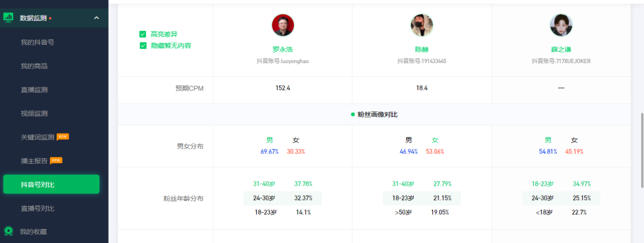644x243 pixels.
Task: Open the 数据监测 section label
Action: (x=33, y=18)
